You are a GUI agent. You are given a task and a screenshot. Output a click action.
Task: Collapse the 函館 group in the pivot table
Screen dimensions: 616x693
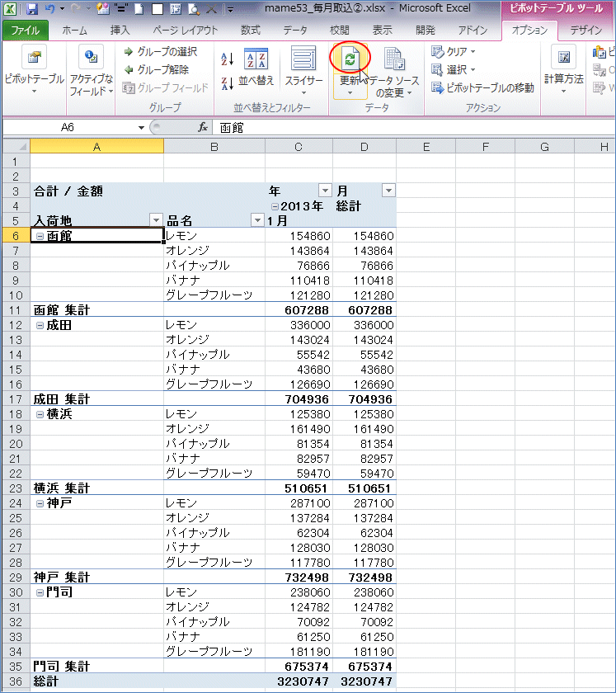[40, 236]
